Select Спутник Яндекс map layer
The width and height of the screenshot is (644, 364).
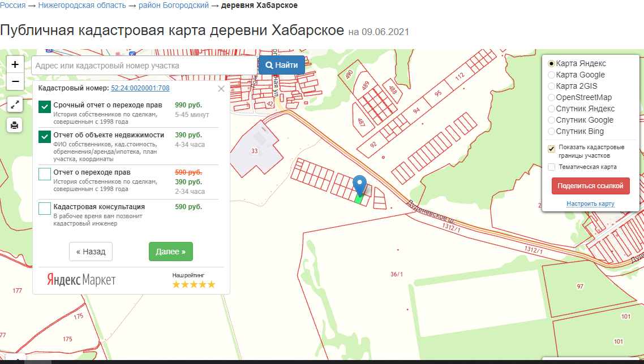point(552,109)
